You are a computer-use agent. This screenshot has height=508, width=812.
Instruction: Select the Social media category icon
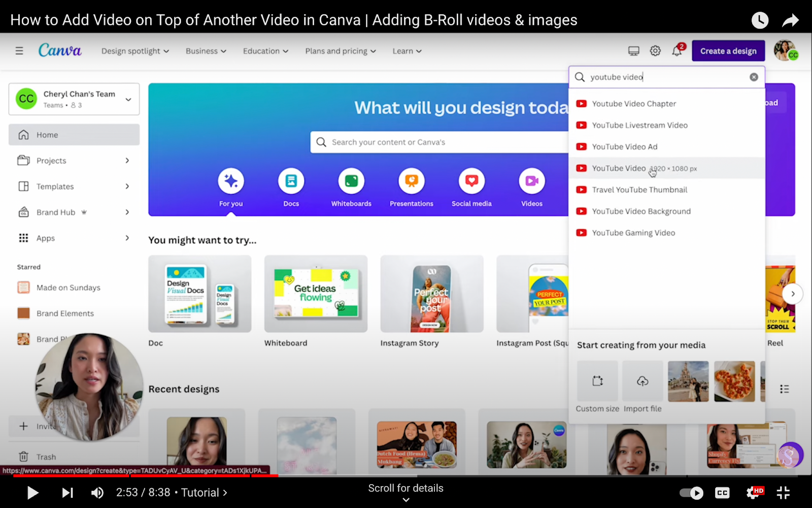(472, 181)
